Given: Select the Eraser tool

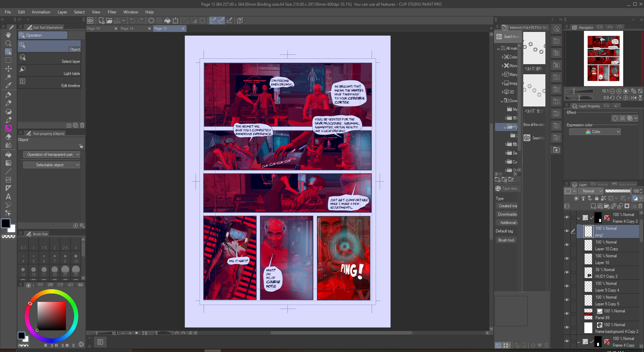Looking at the screenshot, I should click(x=8, y=137).
